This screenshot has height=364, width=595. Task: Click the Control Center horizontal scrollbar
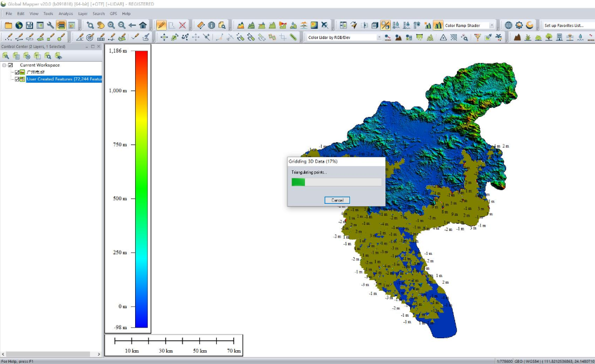48,354
